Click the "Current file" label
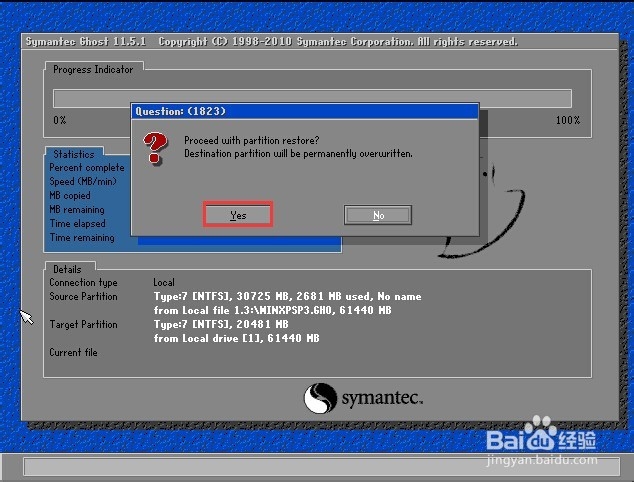This screenshot has width=634, height=482. click(73, 352)
